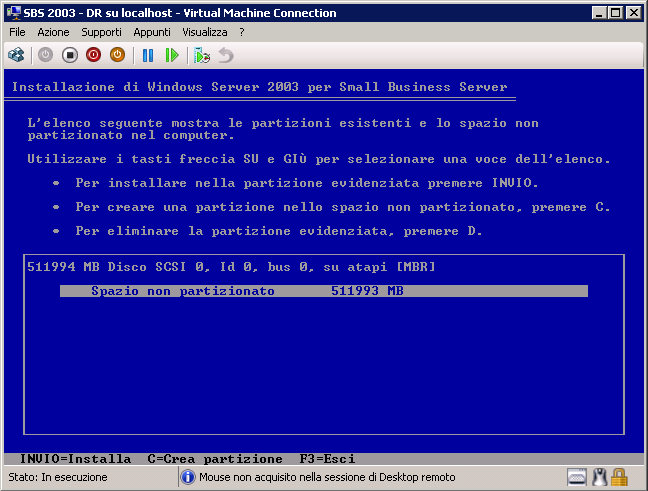Shut down the VM using the red power icon
The image size is (648, 491).
click(x=93, y=55)
